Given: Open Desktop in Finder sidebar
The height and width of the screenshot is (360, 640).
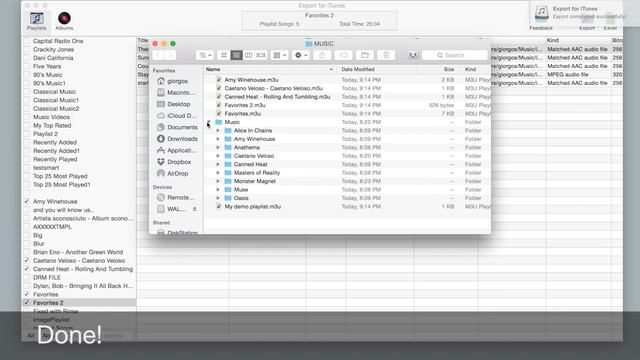Looking at the screenshot, I should pos(174,104).
